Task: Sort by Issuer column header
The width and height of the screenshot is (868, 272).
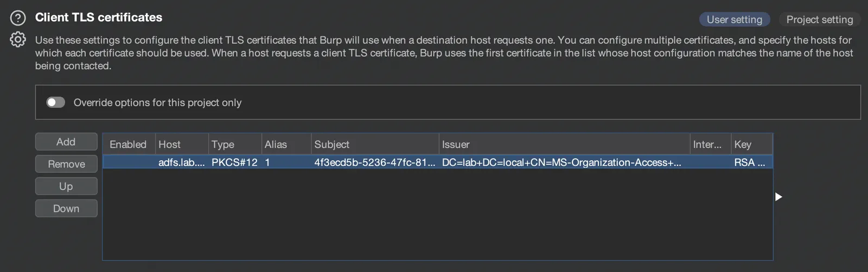Action: [x=564, y=145]
